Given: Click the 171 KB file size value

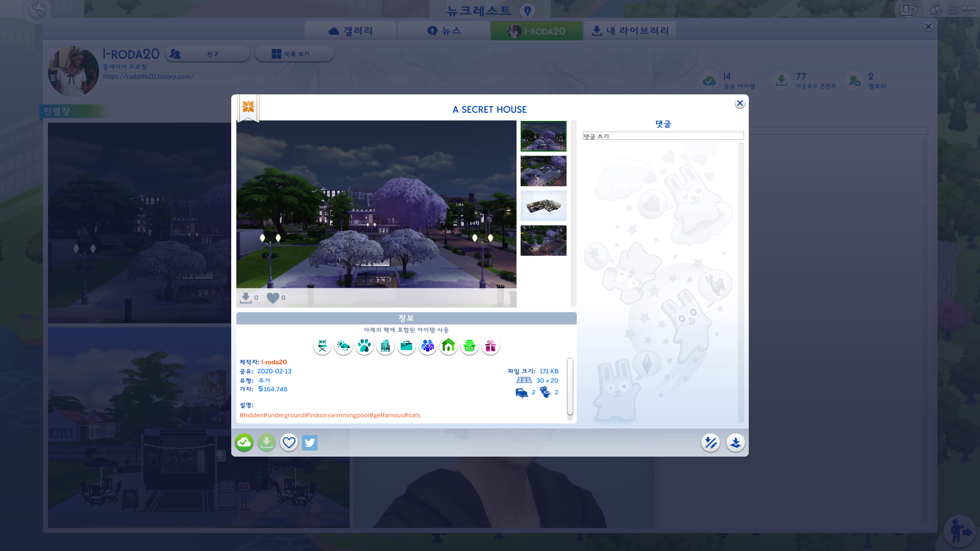Looking at the screenshot, I should 549,371.
